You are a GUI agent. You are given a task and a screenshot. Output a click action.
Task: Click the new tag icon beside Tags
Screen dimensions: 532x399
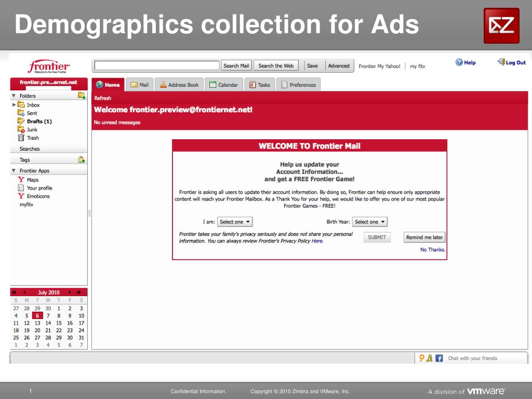[82, 159]
